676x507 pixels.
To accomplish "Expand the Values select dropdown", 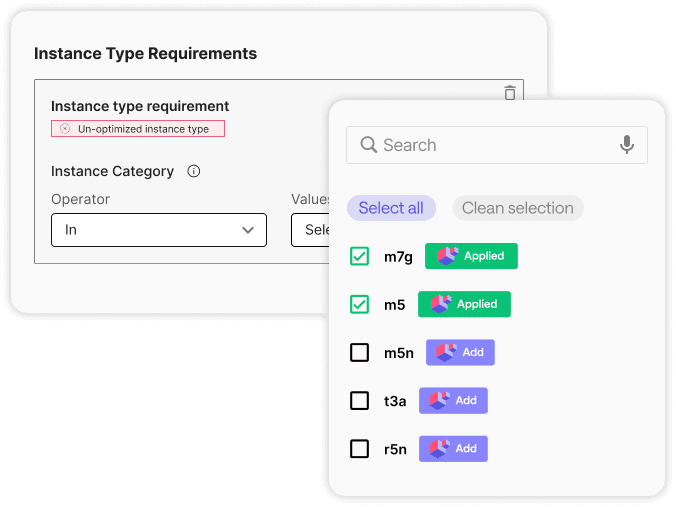I will [x=311, y=230].
